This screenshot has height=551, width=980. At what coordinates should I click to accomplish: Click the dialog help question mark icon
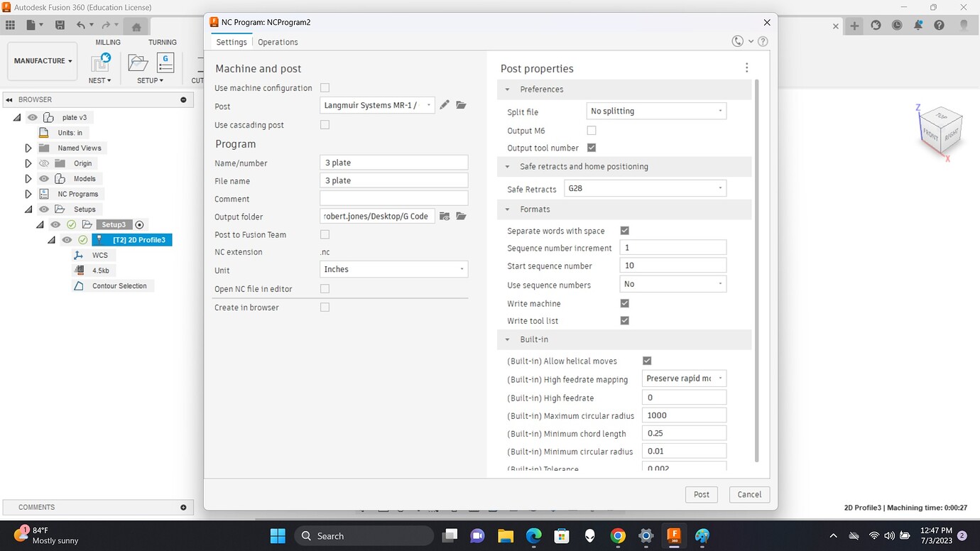click(x=763, y=41)
